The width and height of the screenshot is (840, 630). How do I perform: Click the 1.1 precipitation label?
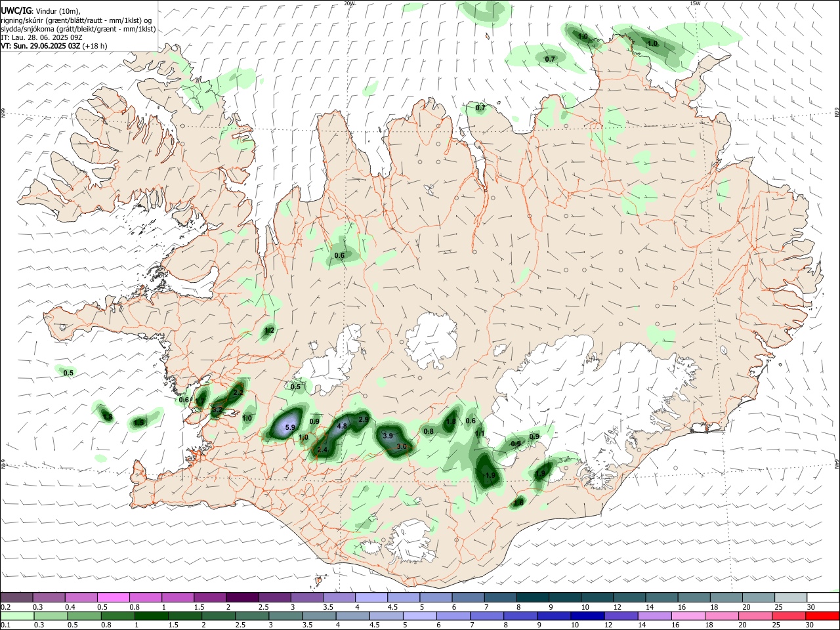click(x=480, y=434)
